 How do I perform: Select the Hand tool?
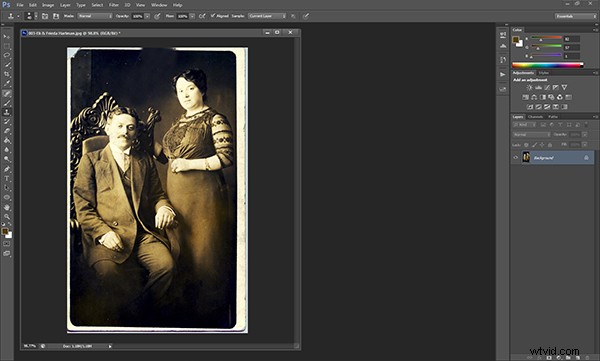[7, 207]
